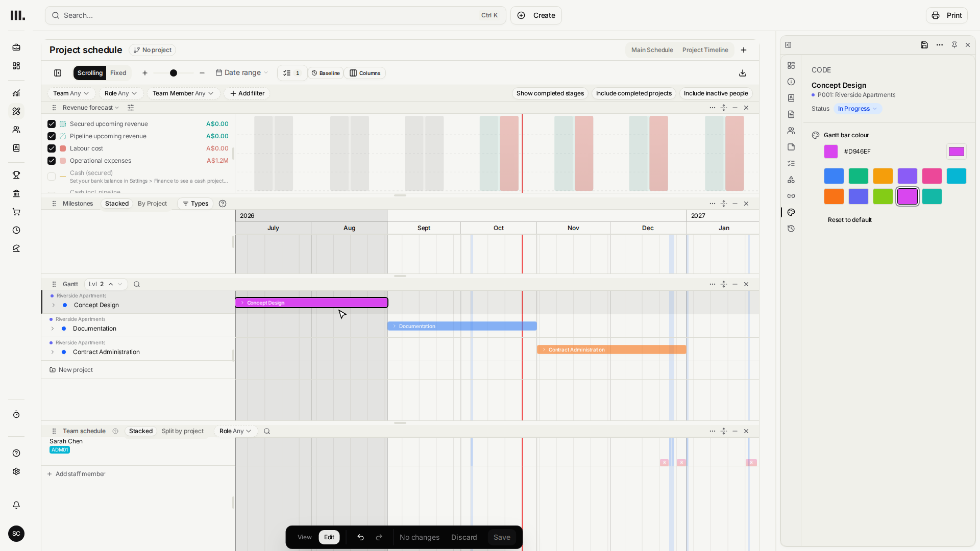Uncheck Secured upcoming revenue checkbox
This screenshot has height=551, width=980.
pyautogui.click(x=52, y=124)
